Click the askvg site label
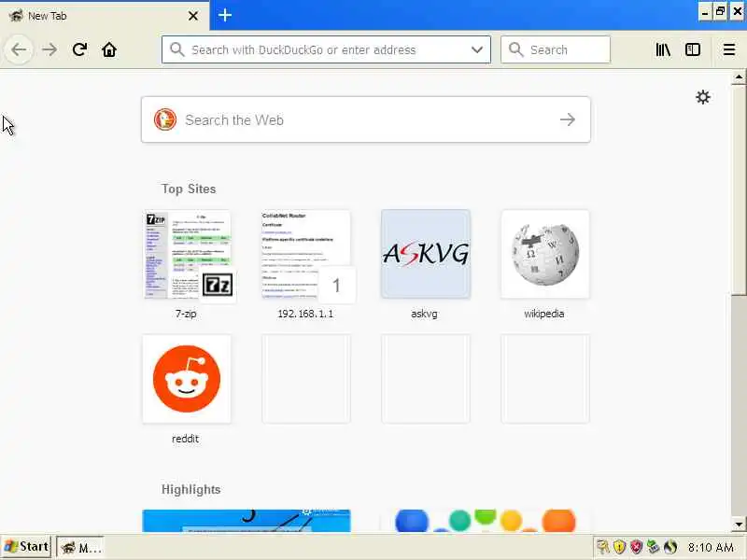Image resolution: width=747 pixels, height=560 pixels. point(424,314)
